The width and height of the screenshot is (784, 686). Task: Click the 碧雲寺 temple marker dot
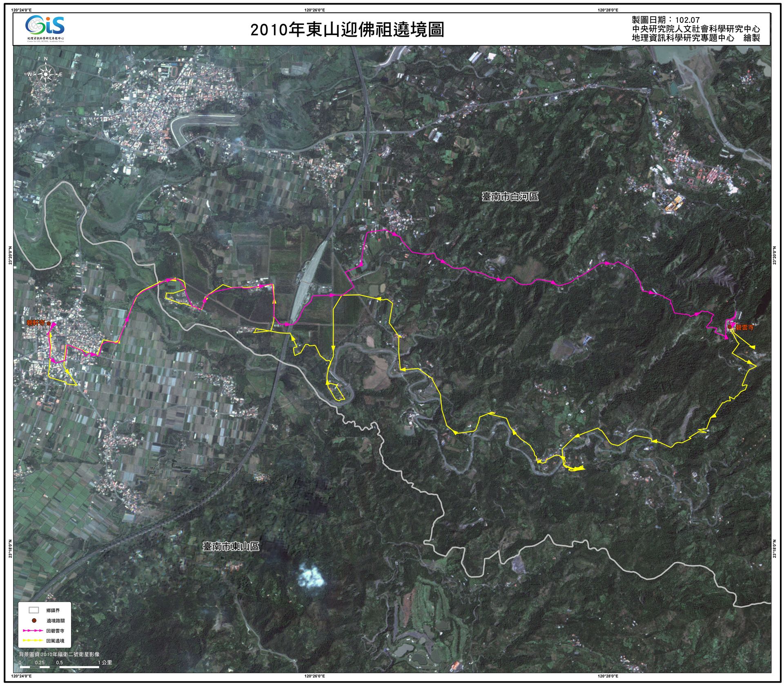[730, 327]
